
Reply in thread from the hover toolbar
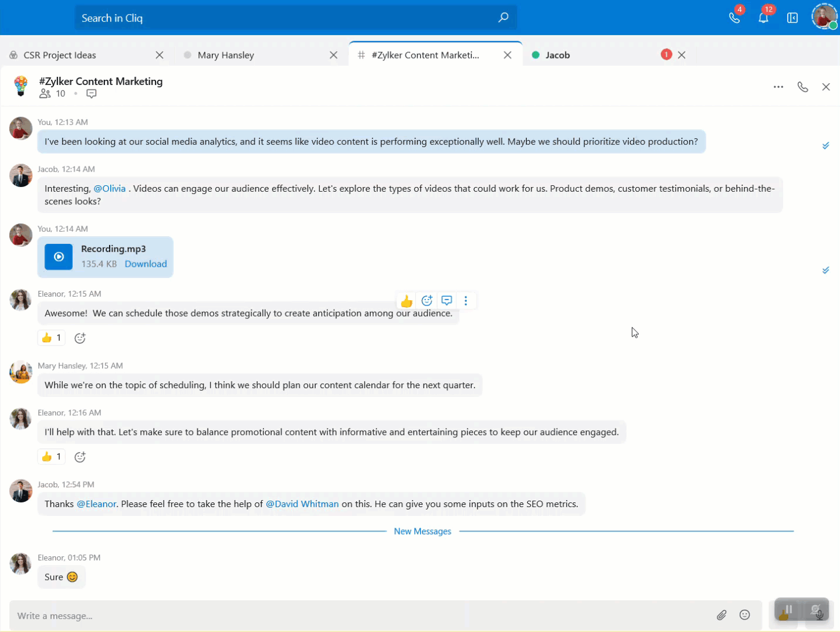tap(447, 301)
